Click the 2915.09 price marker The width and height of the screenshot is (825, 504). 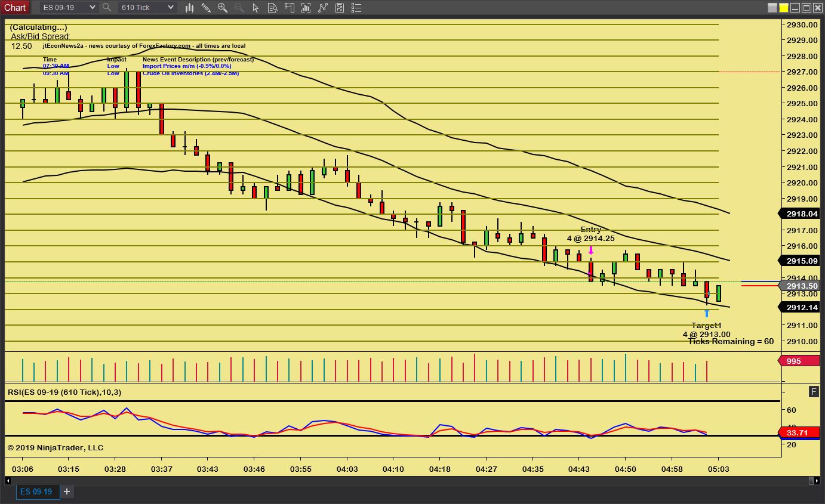(800, 261)
